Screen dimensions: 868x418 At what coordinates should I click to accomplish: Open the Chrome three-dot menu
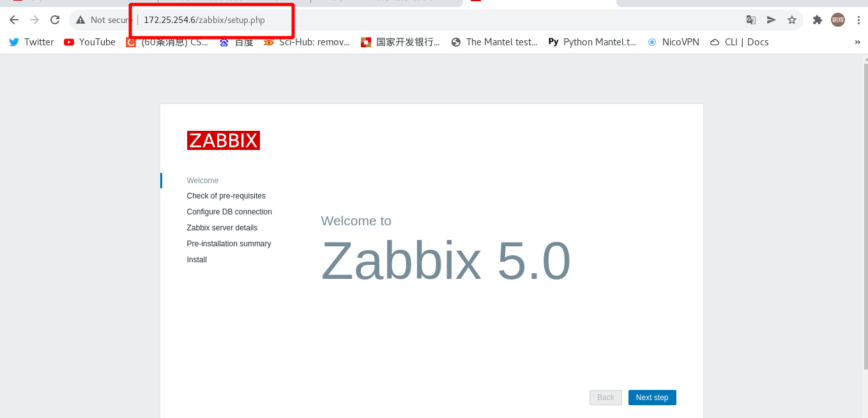click(858, 20)
